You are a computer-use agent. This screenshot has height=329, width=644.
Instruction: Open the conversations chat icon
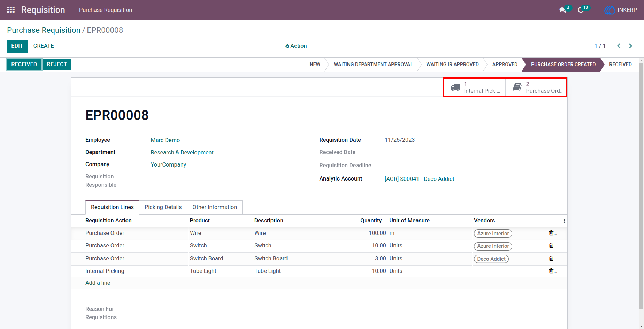coord(562,10)
